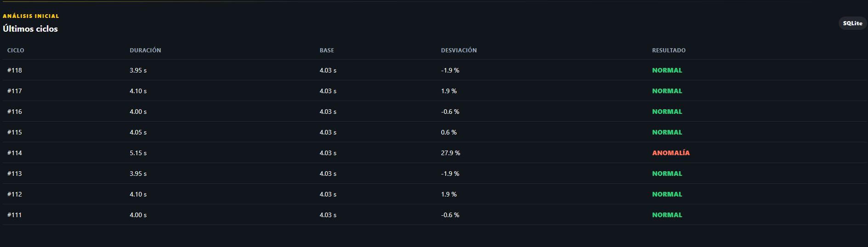The width and height of the screenshot is (868, 247).
Task: Select cycle #113 entry
Action: point(435,174)
